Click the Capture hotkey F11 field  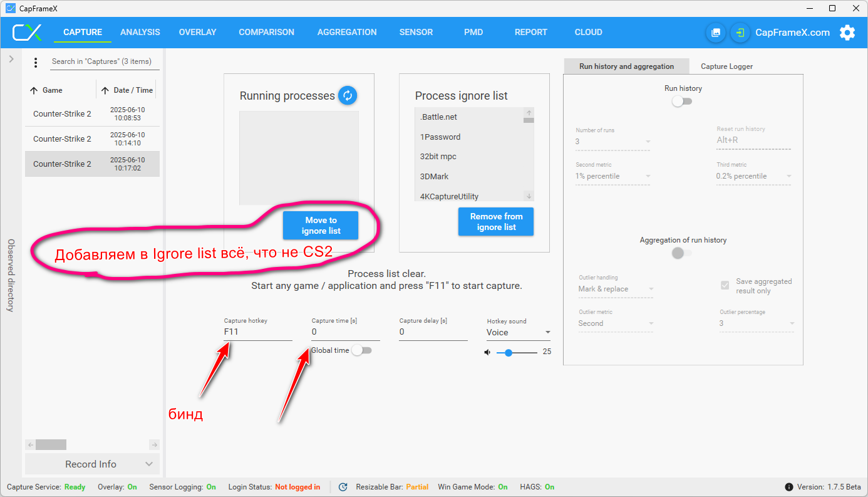258,332
